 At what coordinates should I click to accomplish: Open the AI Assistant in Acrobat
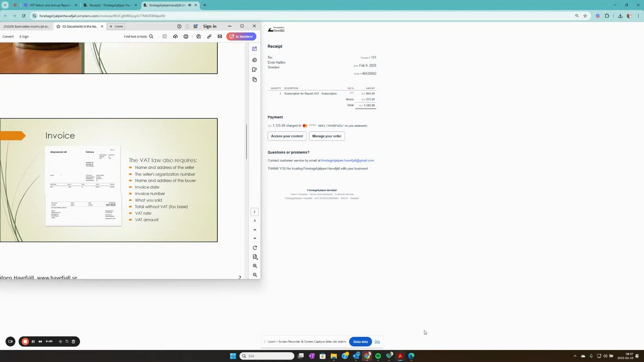coord(242,36)
